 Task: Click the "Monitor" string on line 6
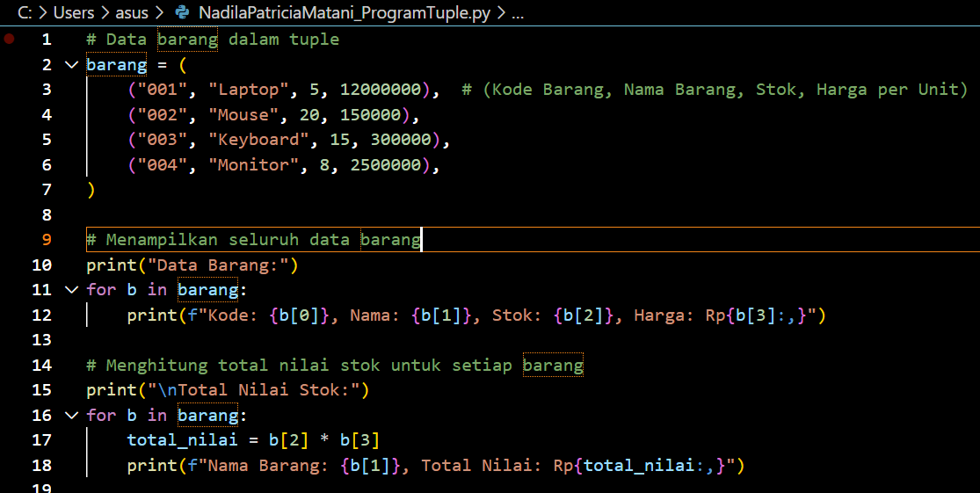pos(254,164)
